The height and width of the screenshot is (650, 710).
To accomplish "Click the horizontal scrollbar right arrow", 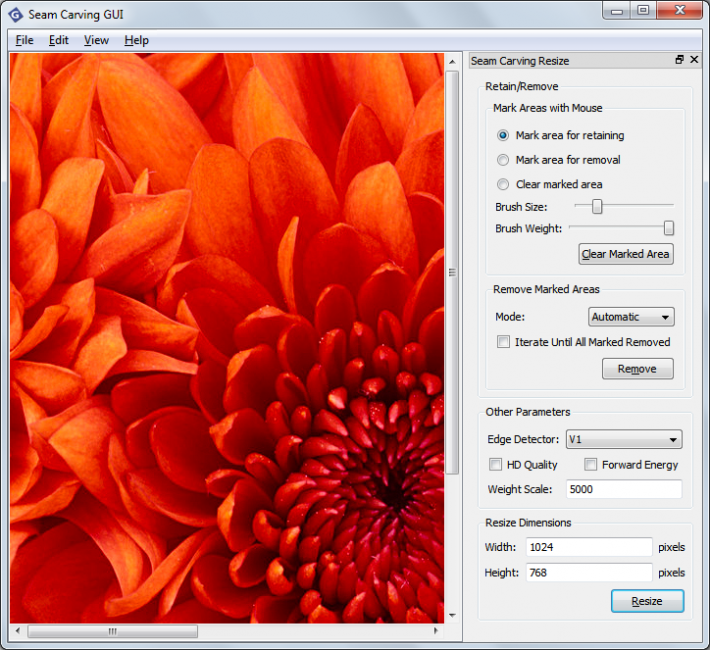I will click(x=436, y=631).
